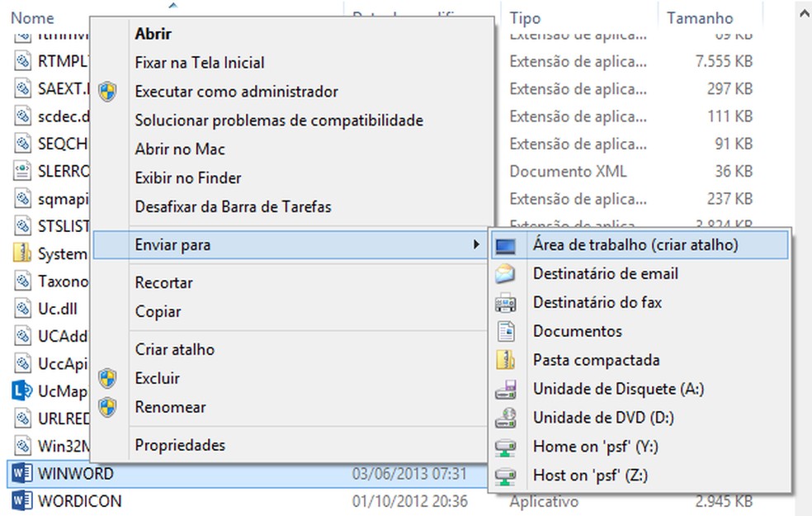Click the floppy drive icon (A:)
The height and width of the screenshot is (516, 812).
click(x=505, y=389)
